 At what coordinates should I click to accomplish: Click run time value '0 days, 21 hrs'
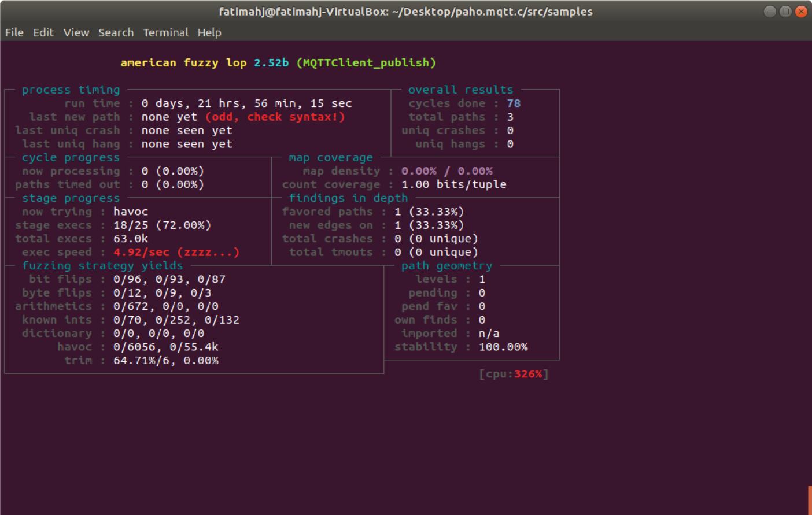(194, 103)
